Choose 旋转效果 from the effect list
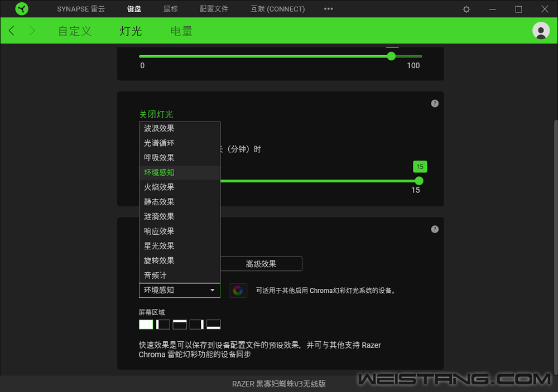The image size is (558, 392). (180, 260)
